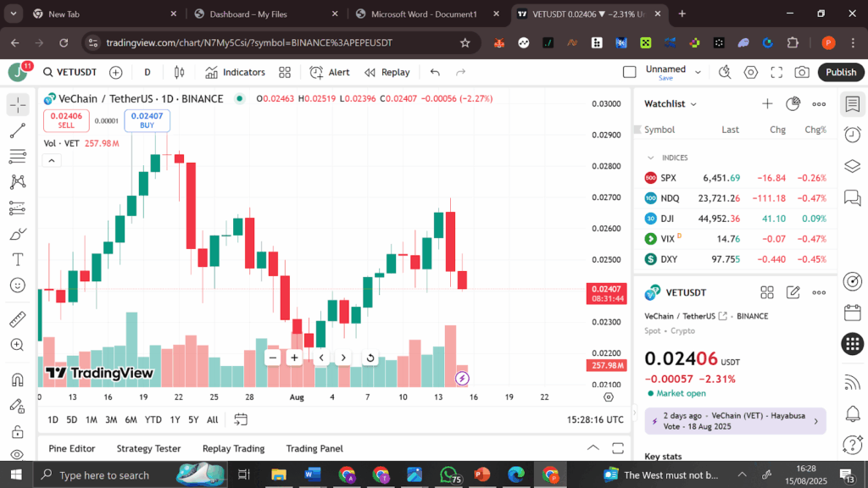Open the Trading Panel tab

click(x=314, y=448)
